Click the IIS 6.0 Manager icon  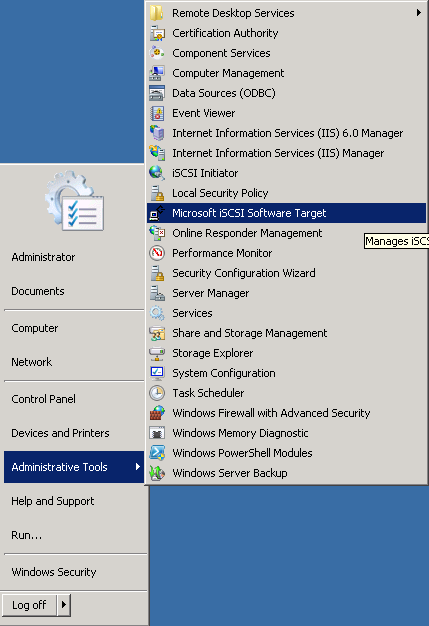[x=157, y=133]
